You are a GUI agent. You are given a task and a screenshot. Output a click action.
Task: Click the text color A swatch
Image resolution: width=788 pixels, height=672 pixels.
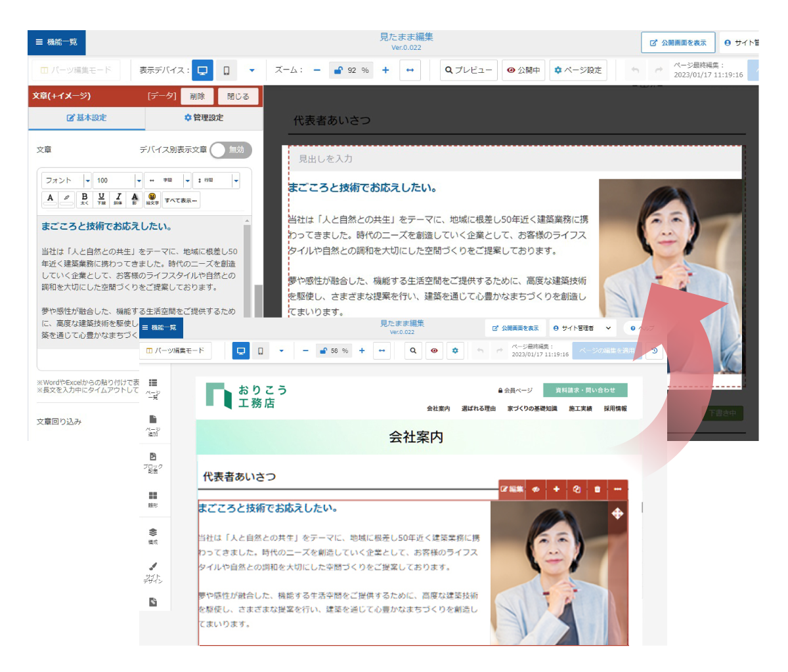click(x=51, y=199)
